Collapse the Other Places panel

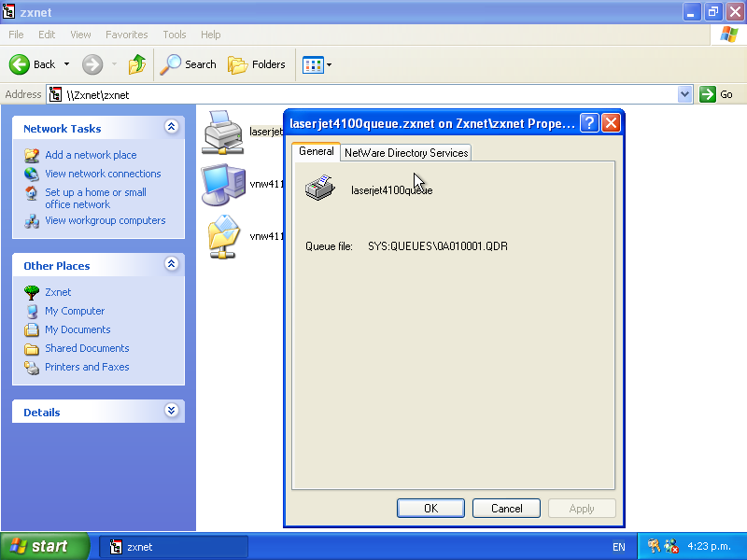coord(172,264)
